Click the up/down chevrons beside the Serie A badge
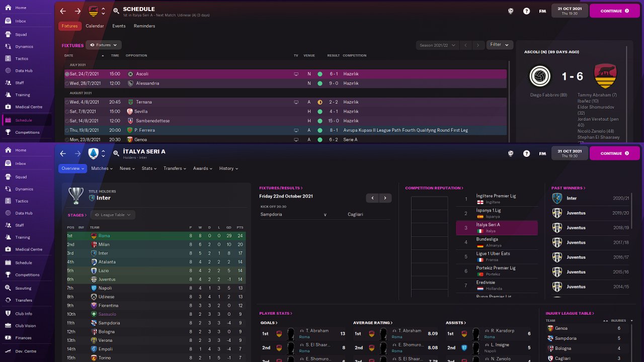 [103, 153]
